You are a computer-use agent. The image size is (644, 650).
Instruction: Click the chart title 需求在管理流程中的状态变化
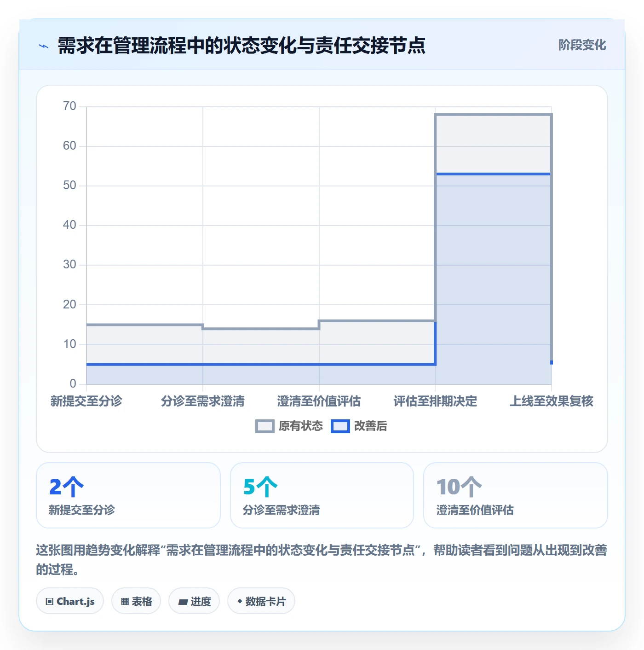coord(241,46)
